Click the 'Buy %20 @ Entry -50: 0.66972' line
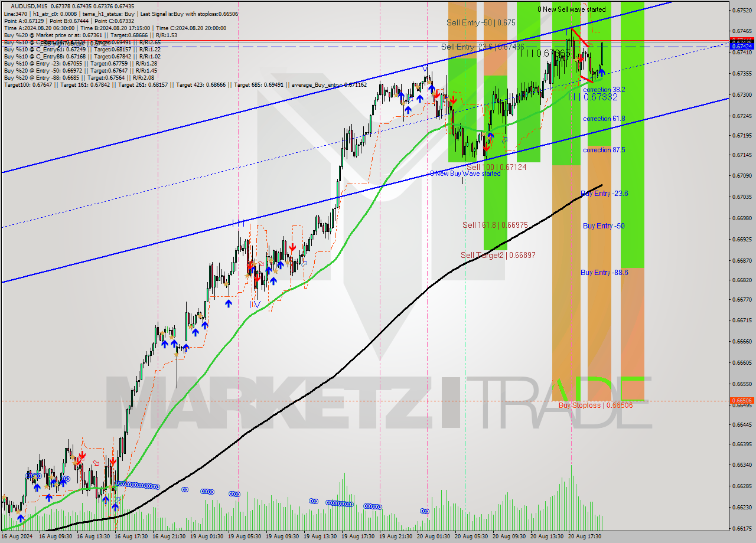Viewport: 756px width, 543px height. (80, 70)
